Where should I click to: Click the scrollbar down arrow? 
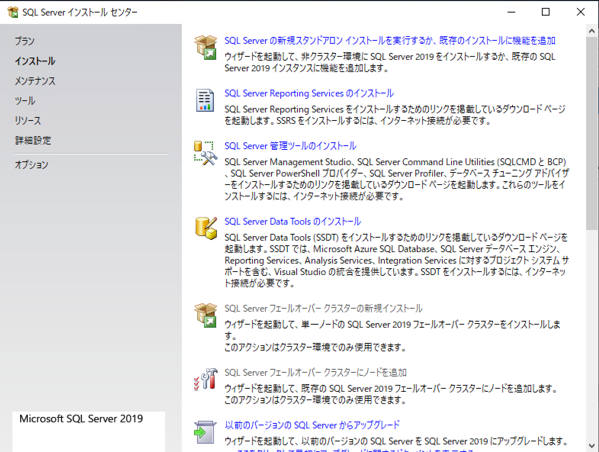(x=592, y=445)
